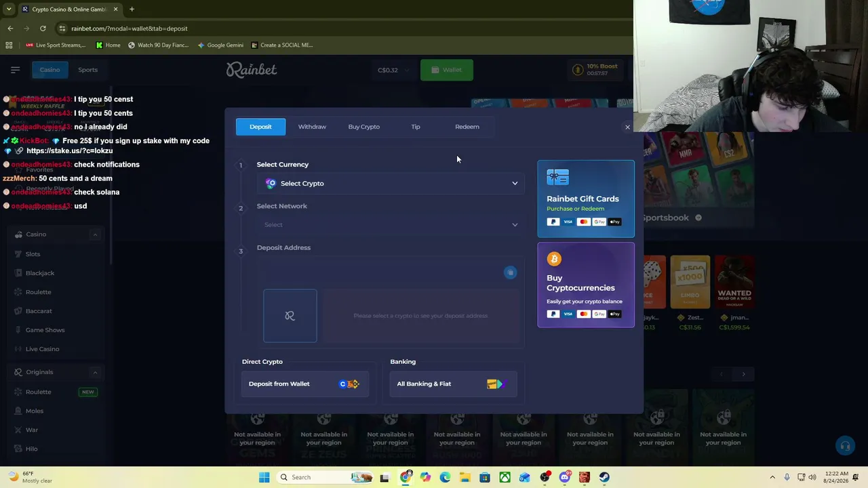Open Game Shows in the sidebar
Screen dimensions: 868x488
[x=45, y=330]
